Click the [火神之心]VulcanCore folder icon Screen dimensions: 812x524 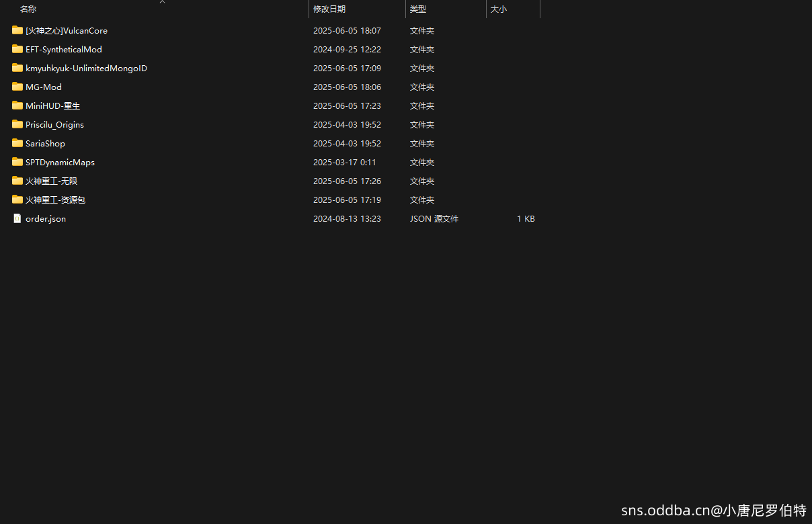pos(17,30)
